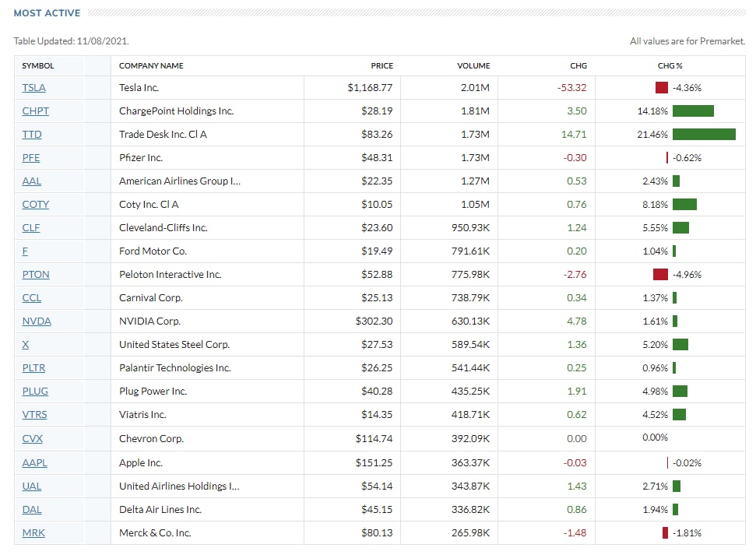
Task: Click the red bar beside -4.36%
Action: click(x=662, y=88)
